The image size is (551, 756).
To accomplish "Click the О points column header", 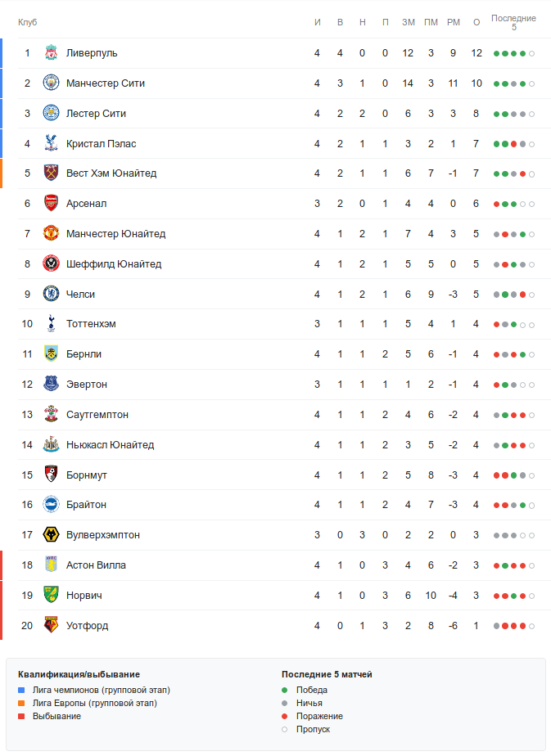I will [476, 22].
